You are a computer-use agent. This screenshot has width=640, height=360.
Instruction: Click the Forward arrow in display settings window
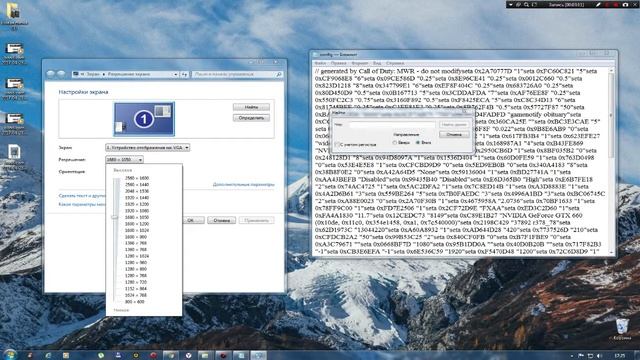(61, 74)
